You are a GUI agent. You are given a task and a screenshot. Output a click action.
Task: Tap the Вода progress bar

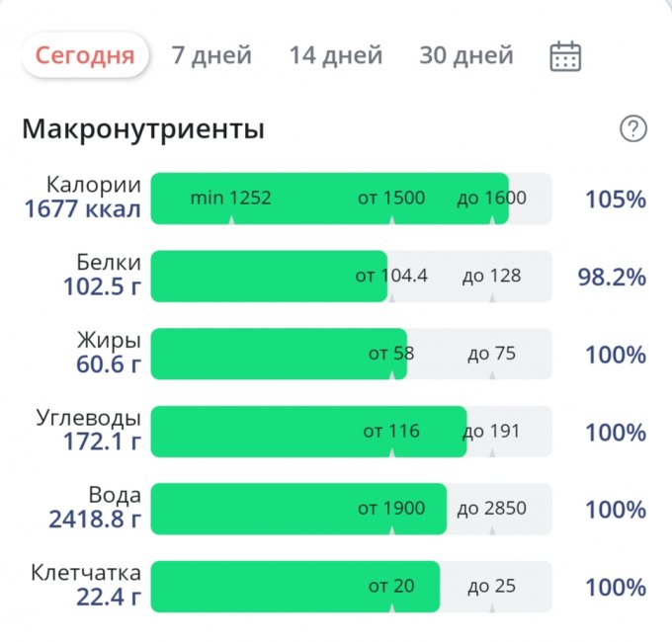coord(351,509)
